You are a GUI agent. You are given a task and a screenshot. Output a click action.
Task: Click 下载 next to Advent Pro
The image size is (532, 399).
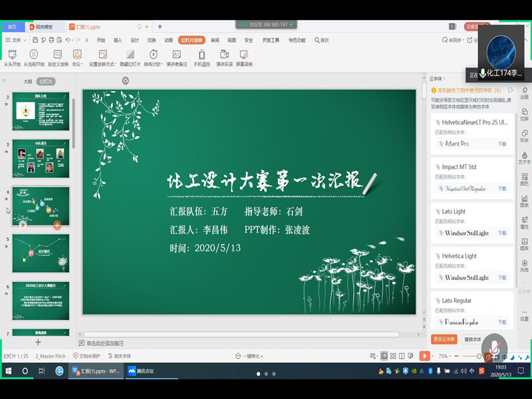pos(502,144)
